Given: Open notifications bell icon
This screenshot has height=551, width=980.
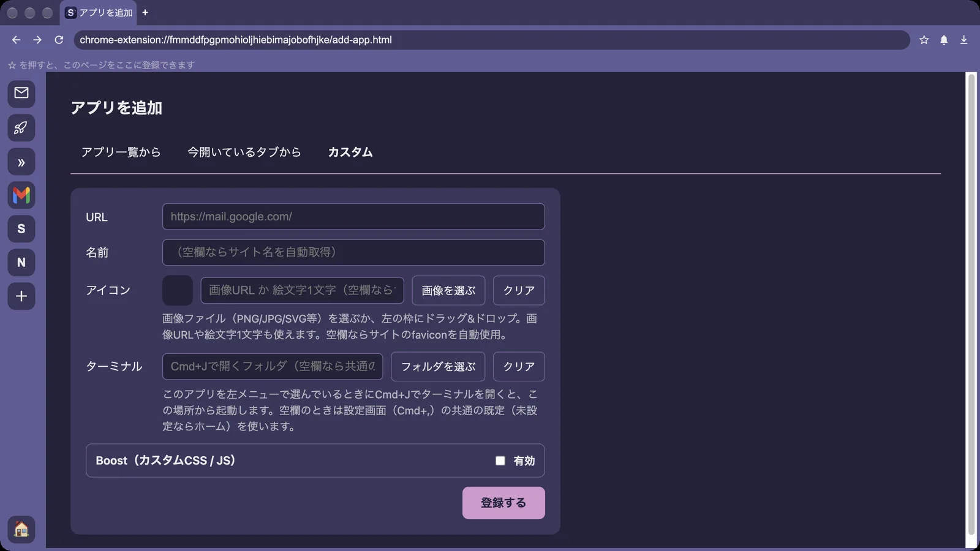Looking at the screenshot, I should coord(944,40).
